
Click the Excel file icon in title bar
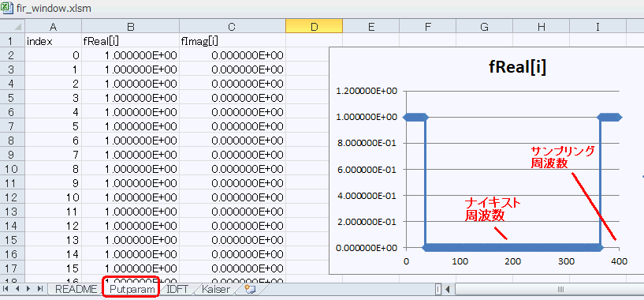(x=7, y=8)
